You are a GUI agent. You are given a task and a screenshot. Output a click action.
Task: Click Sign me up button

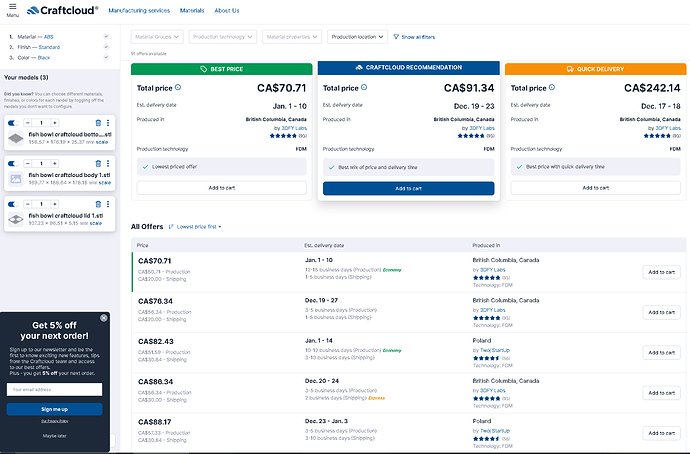tap(55, 409)
